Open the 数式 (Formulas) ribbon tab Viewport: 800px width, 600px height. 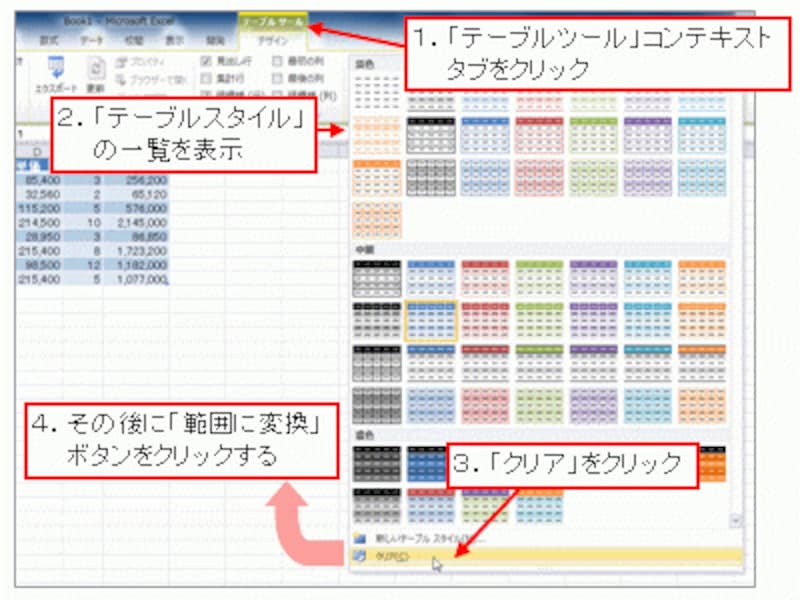(x=49, y=40)
